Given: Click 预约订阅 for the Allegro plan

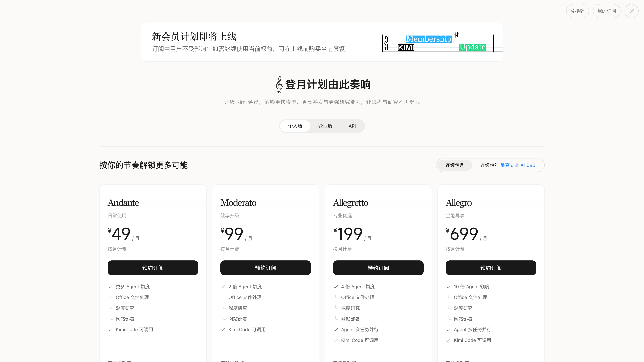Looking at the screenshot, I should (491, 268).
